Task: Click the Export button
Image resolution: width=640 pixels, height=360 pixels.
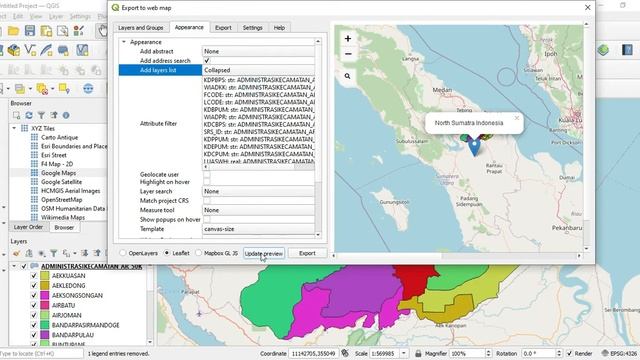Action: click(x=307, y=253)
